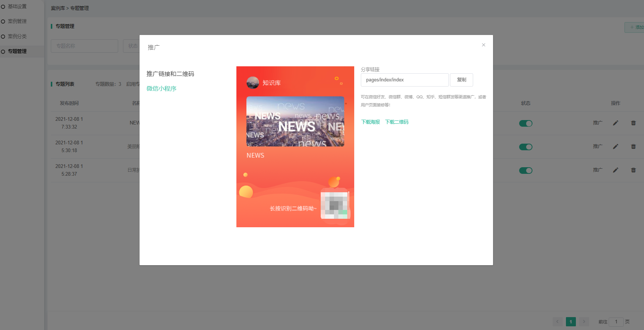Open the 状态 filter dropdown
The image size is (644, 330).
(132, 46)
